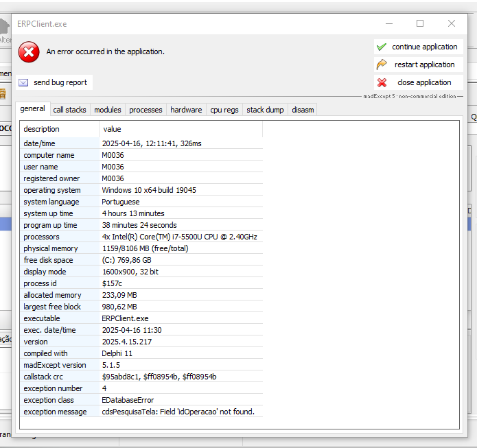This screenshot has height=448, width=477.
Task: Click the restart application arrow icon
Action: tap(382, 64)
